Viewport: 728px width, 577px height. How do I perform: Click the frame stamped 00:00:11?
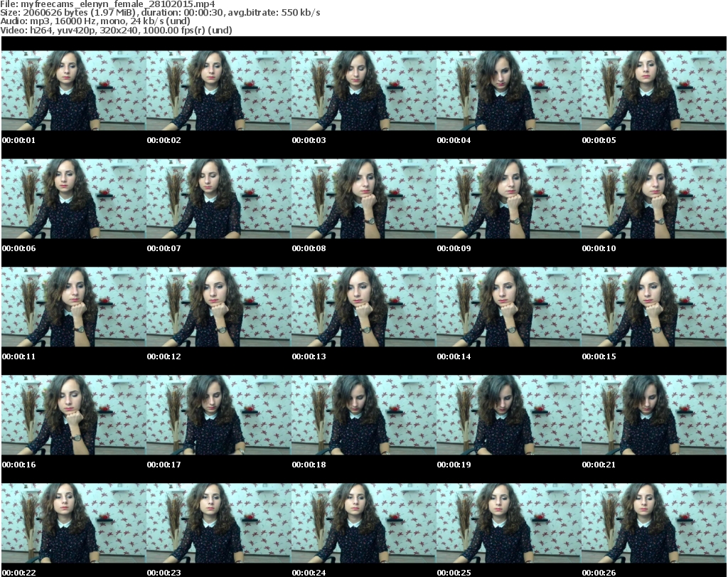pos(74,307)
